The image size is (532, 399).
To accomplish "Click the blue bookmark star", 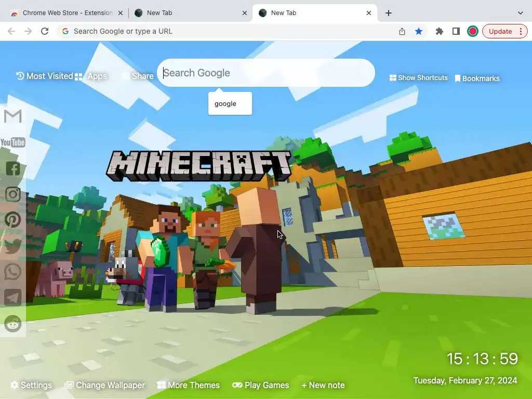I will pyautogui.click(x=419, y=31).
